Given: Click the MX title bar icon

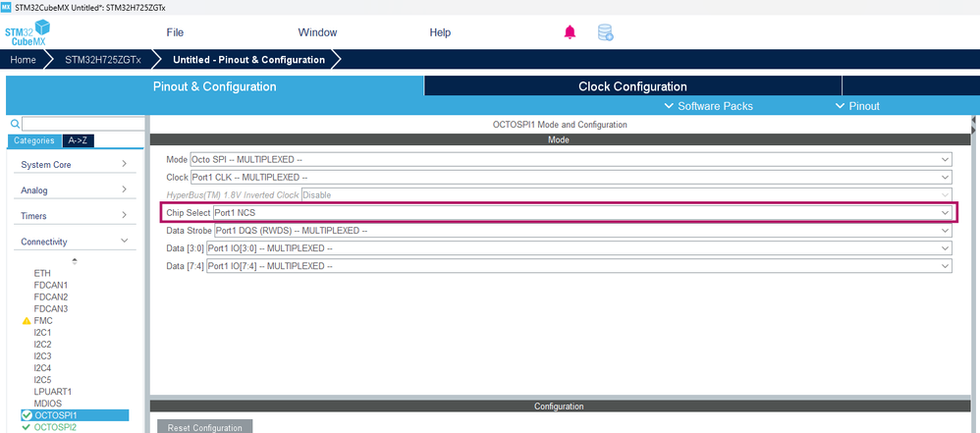Looking at the screenshot, I should pos(6,7).
